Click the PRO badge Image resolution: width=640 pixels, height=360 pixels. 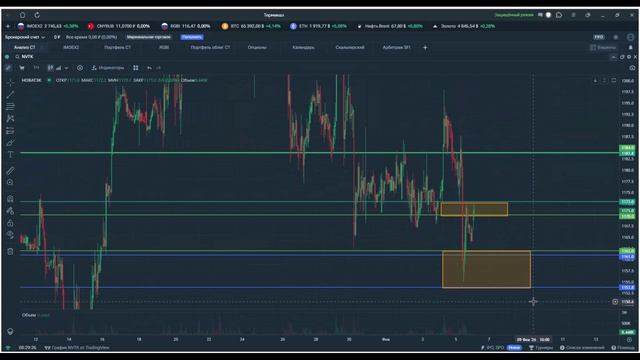pyautogui.click(x=599, y=37)
